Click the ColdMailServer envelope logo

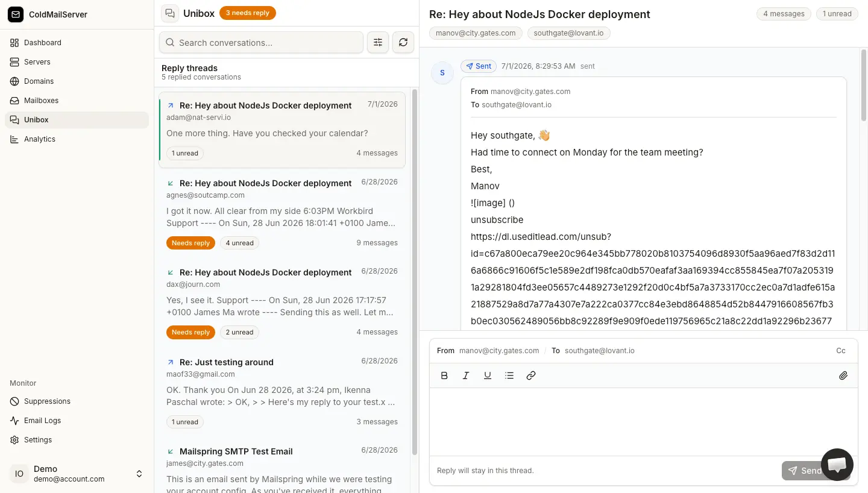click(x=16, y=14)
